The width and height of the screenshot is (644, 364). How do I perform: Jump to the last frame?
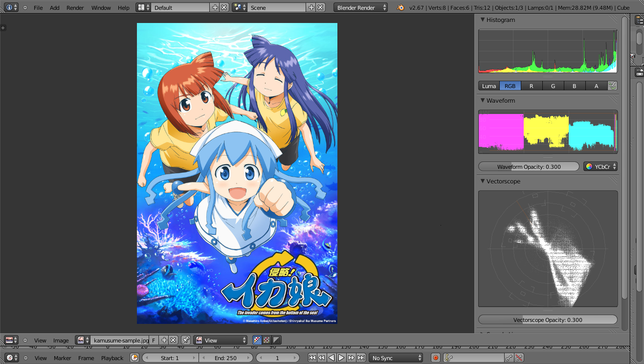coord(361,358)
